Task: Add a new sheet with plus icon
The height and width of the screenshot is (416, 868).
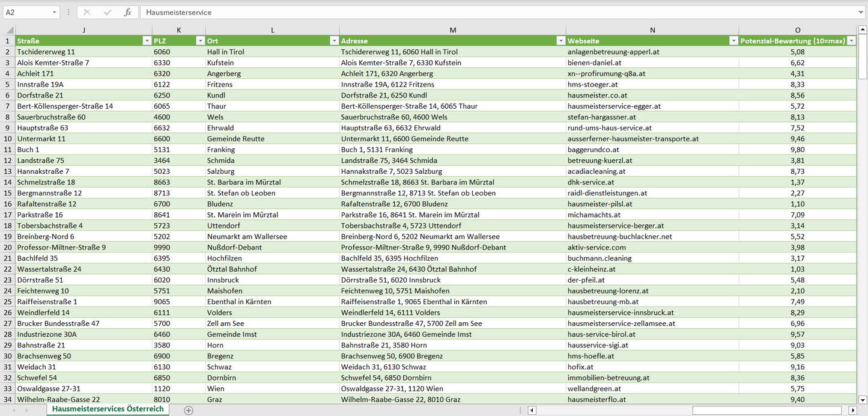Action: pos(189,410)
